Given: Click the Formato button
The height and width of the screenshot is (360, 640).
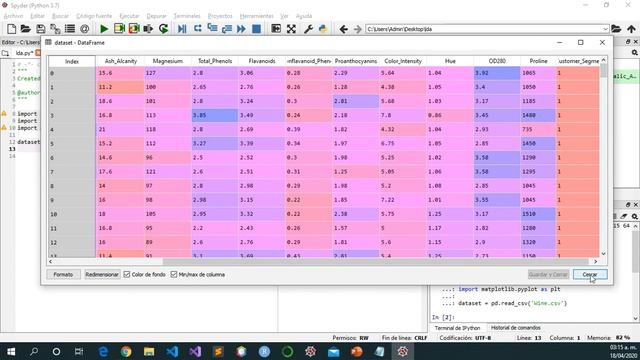Looking at the screenshot, I should [63, 274].
